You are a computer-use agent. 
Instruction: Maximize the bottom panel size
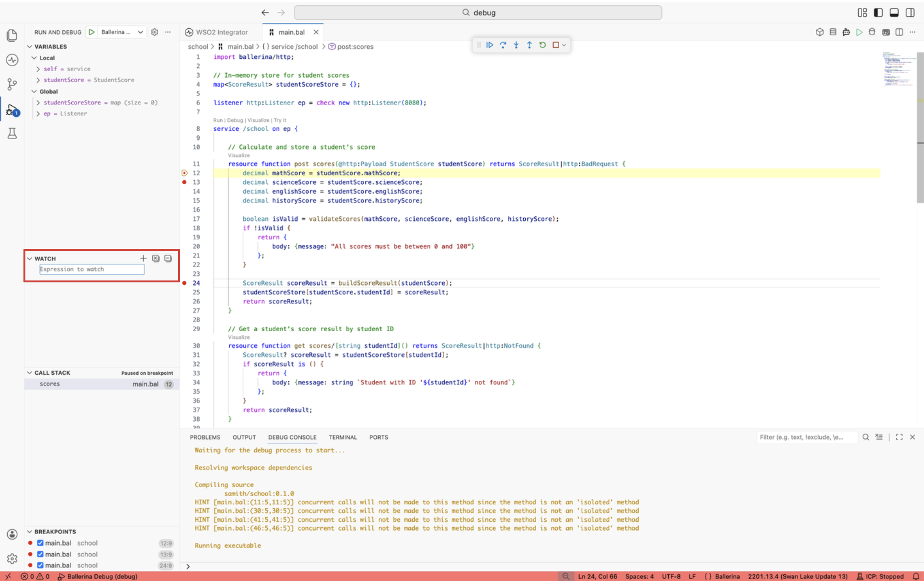pyautogui.click(x=899, y=437)
